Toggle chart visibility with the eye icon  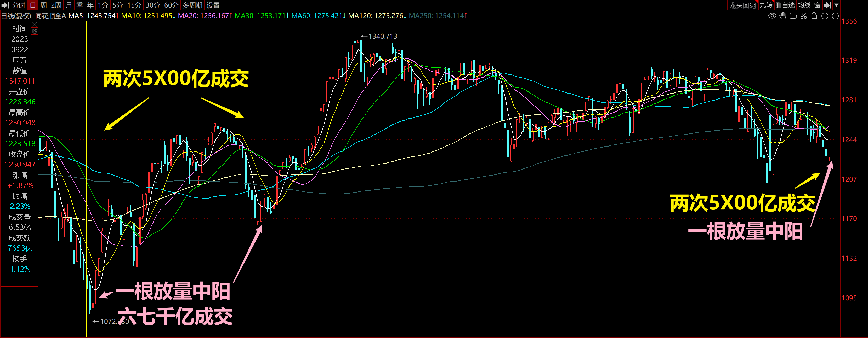click(772, 16)
